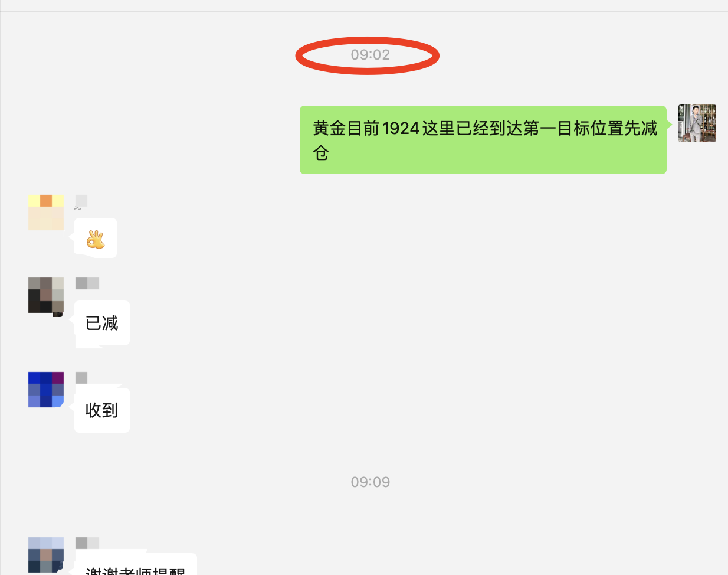728x575 pixels.
Task: Click the bottom blue-gray pixelated avatar
Action: tap(46, 555)
